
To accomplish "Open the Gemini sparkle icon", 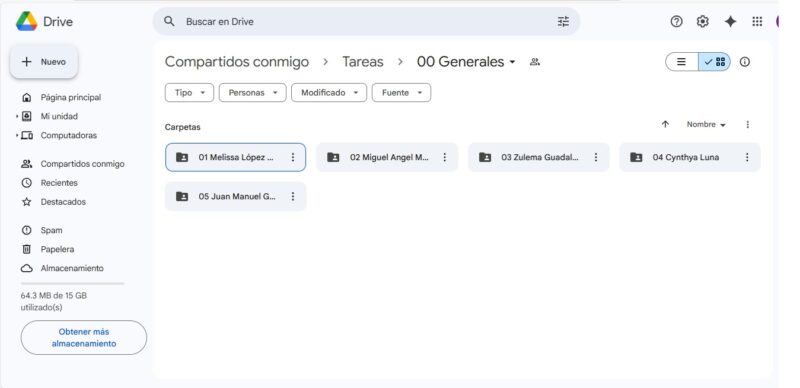I will [x=730, y=21].
